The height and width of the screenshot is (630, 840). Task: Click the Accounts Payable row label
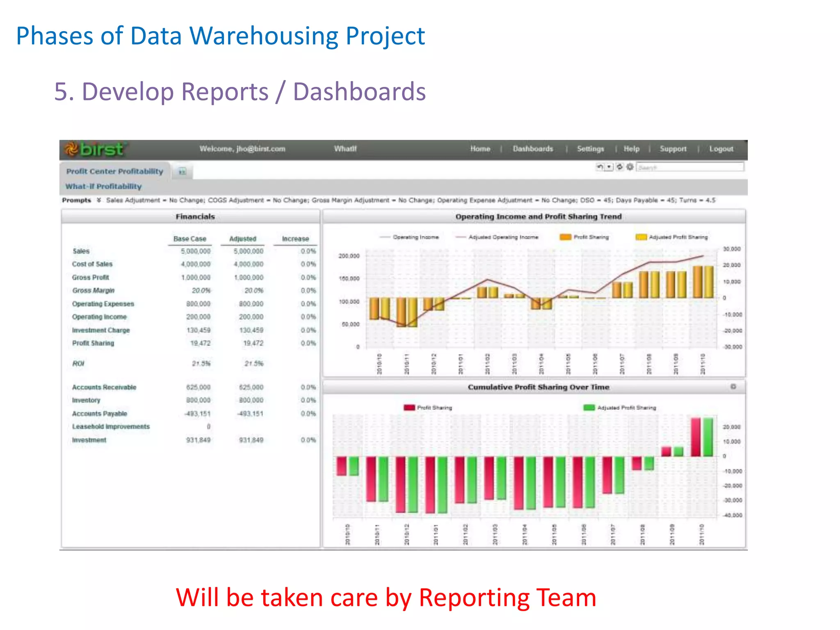tap(99, 413)
